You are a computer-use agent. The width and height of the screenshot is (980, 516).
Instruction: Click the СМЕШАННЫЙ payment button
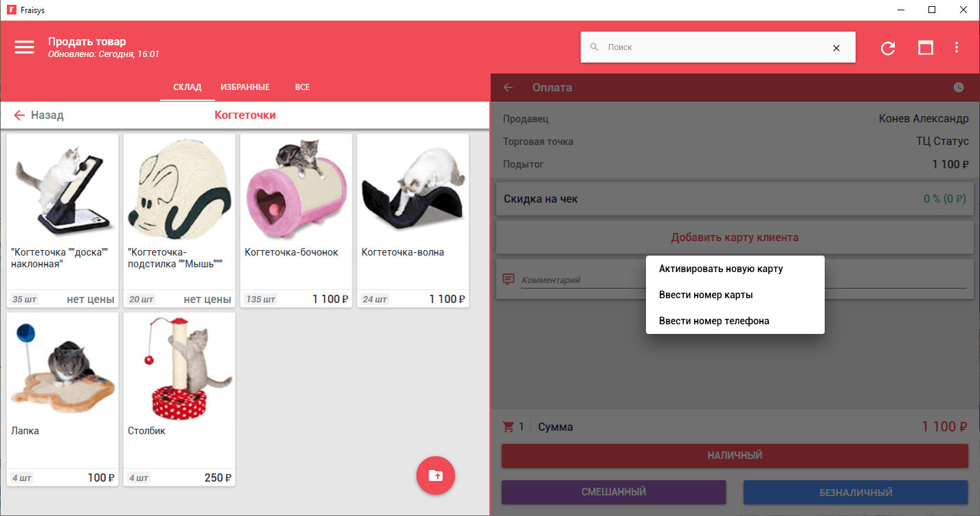click(614, 492)
